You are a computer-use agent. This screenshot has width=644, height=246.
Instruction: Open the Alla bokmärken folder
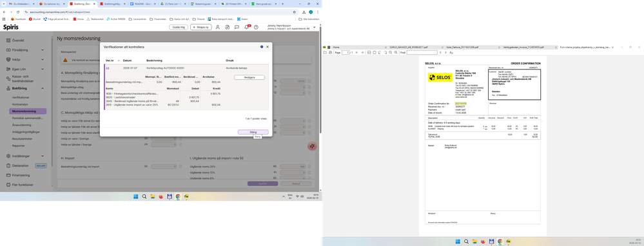[x=308, y=19]
